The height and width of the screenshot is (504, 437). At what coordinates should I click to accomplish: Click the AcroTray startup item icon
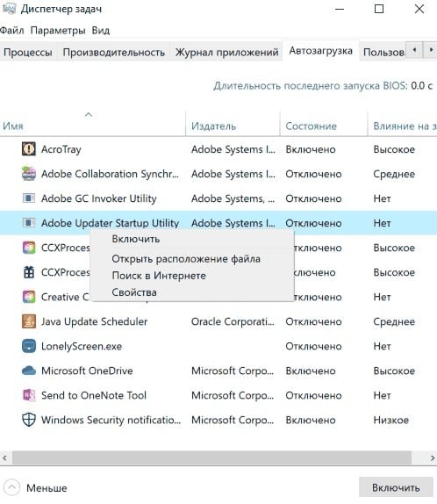pos(29,148)
